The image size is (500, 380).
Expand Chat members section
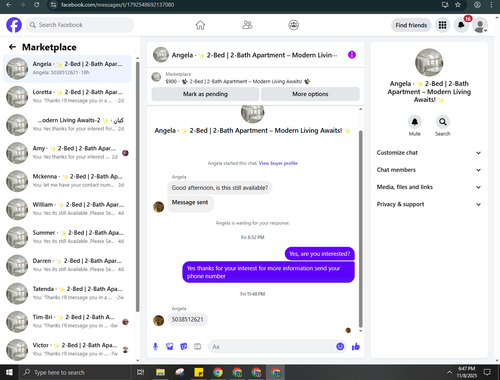[429, 170]
